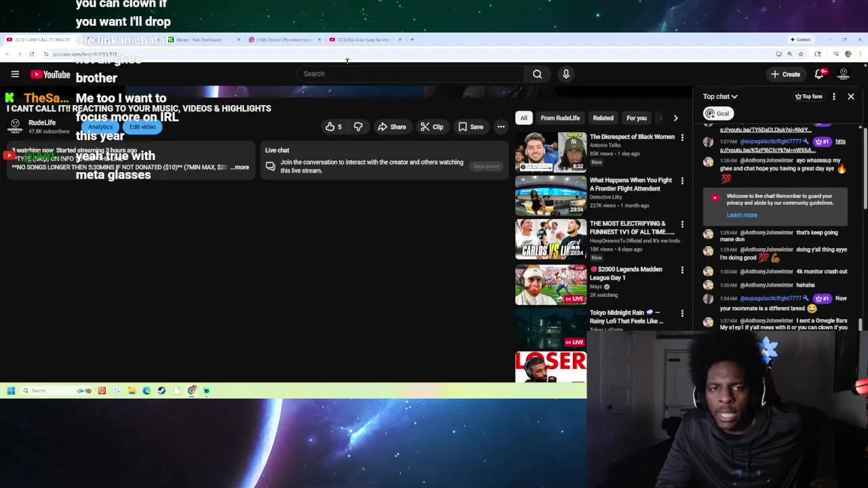Show more filter chips with arrow
The width and height of the screenshot is (868, 488).
point(675,118)
